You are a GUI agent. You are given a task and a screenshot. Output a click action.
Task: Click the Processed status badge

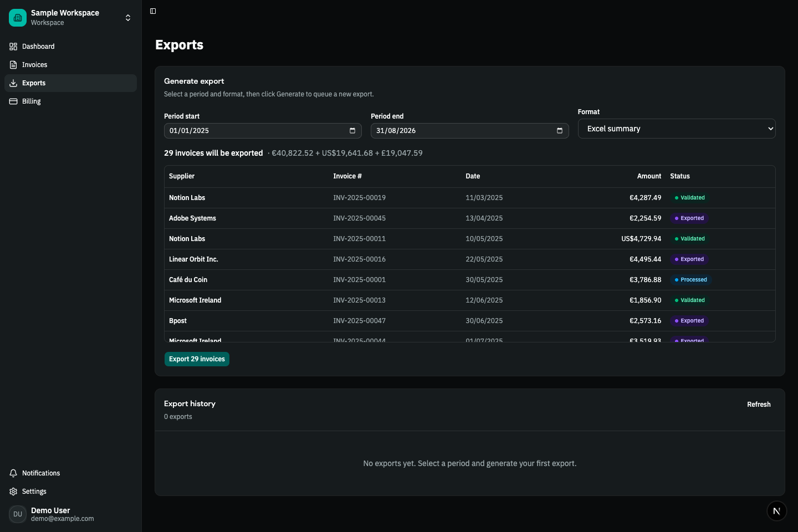point(691,280)
